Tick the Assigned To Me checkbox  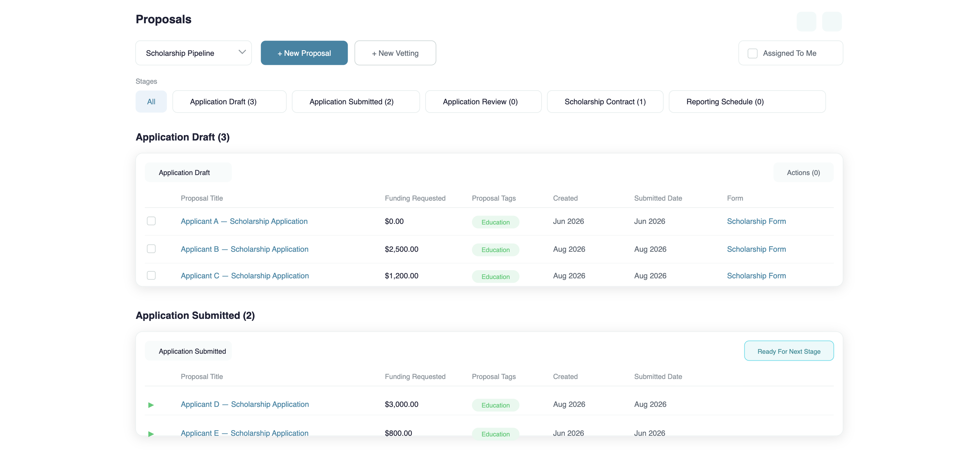click(752, 53)
